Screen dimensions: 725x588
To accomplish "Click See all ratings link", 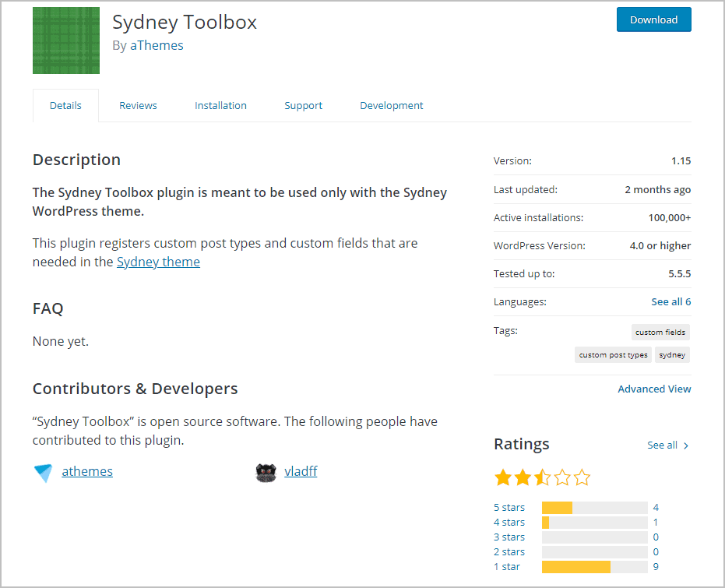I will tap(662, 445).
